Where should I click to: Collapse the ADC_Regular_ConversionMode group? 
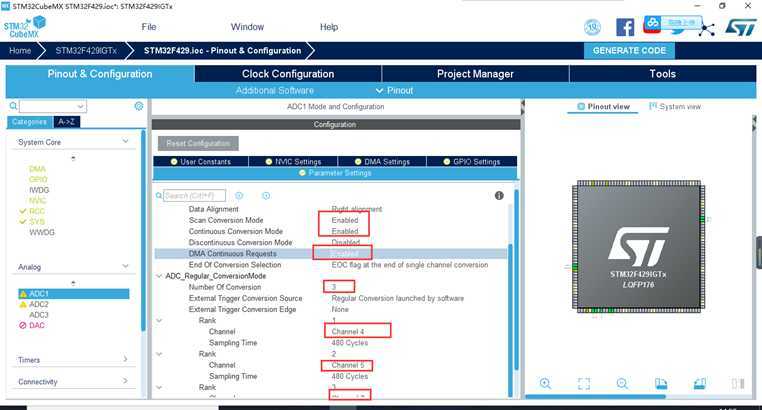click(159, 276)
